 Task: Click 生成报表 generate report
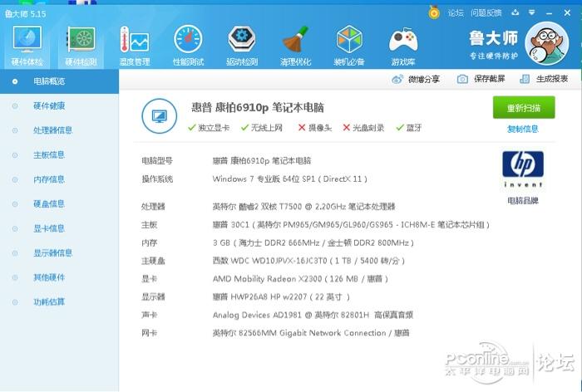544,79
